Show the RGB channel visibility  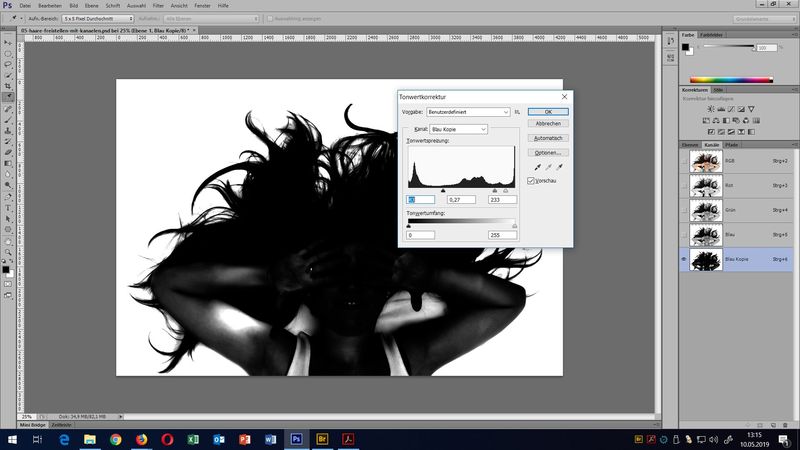pyautogui.click(x=686, y=161)
